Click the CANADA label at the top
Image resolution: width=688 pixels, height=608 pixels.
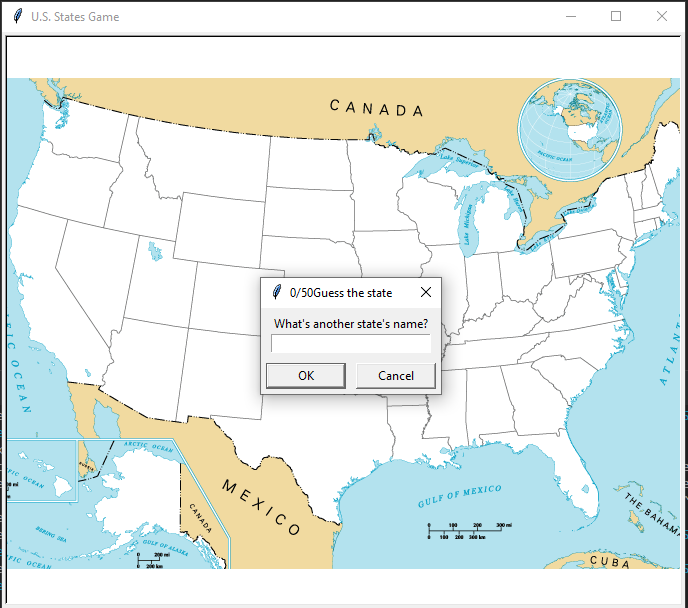coord(376,108)
